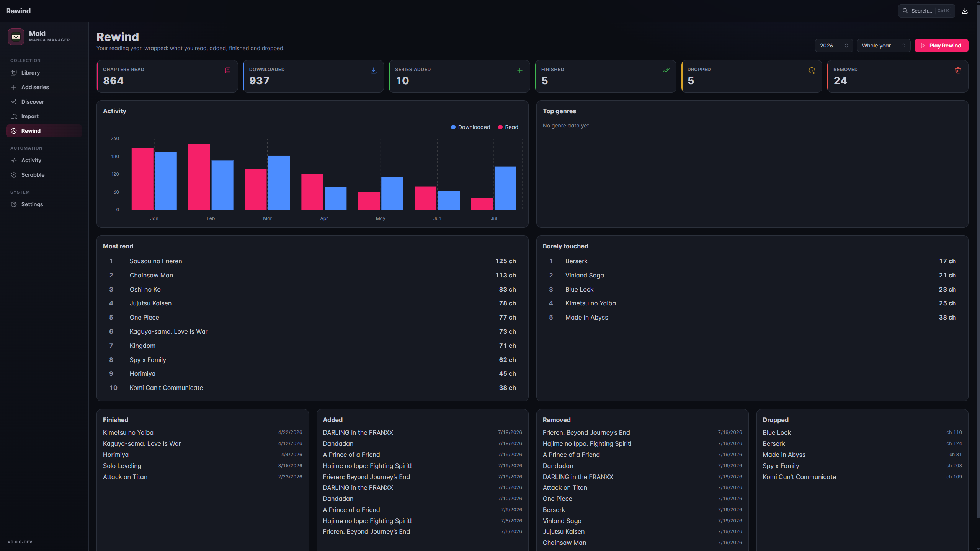The height and width of the screenshot is (551, 980).
Task: Select Made in Abyss in Barely touched
Action: click(752, 317)
